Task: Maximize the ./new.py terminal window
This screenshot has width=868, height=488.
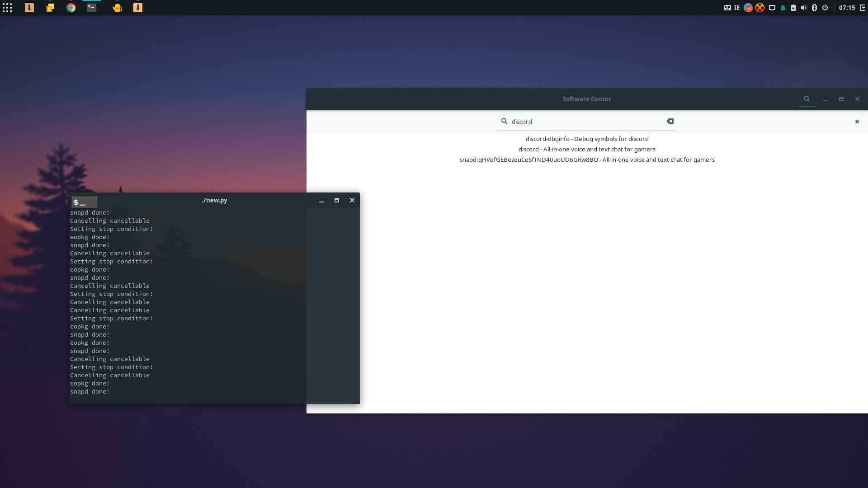Action: pos(337,200)
